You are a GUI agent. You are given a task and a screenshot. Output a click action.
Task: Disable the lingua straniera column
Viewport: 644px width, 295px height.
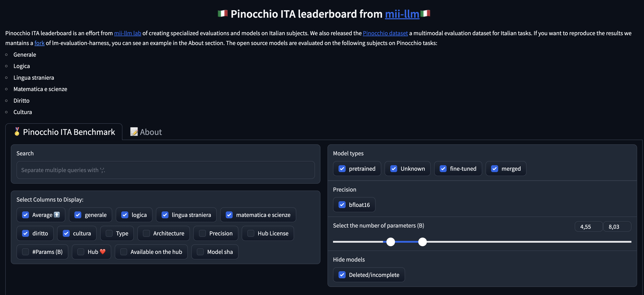(x=165, y=215)
